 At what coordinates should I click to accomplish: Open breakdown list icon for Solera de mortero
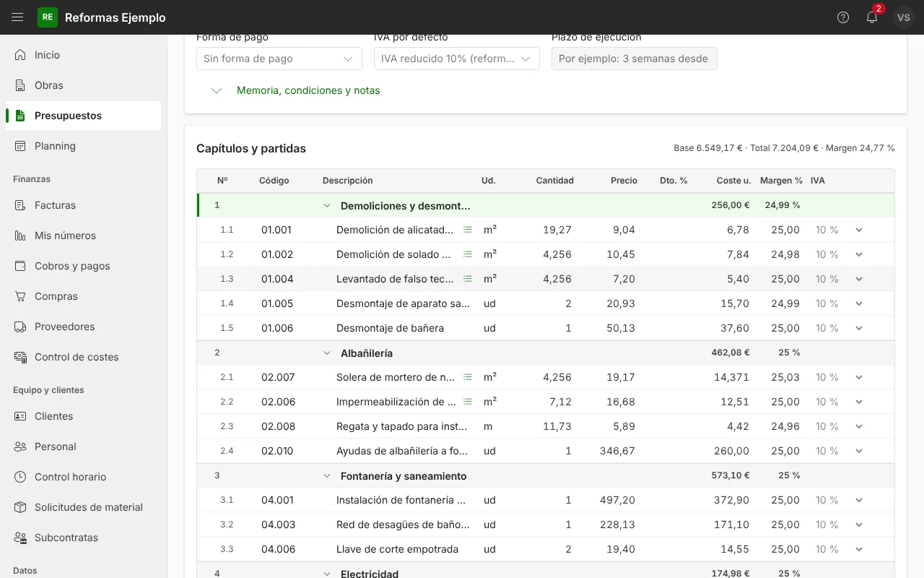[x=468, y=377]
